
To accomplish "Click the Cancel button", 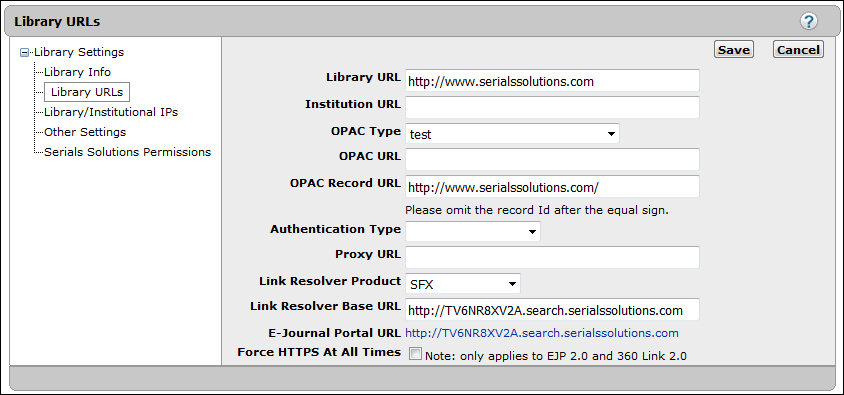I will coord(798,50).
